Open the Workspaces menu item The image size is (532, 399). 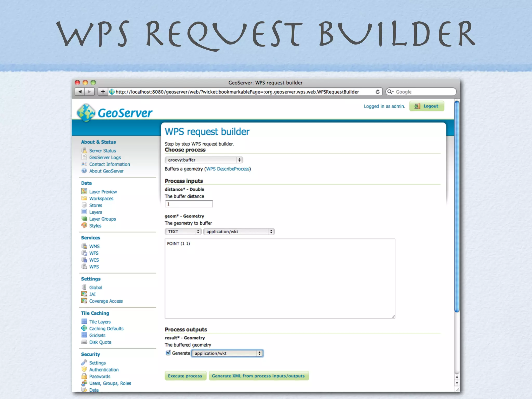(101, 198)
